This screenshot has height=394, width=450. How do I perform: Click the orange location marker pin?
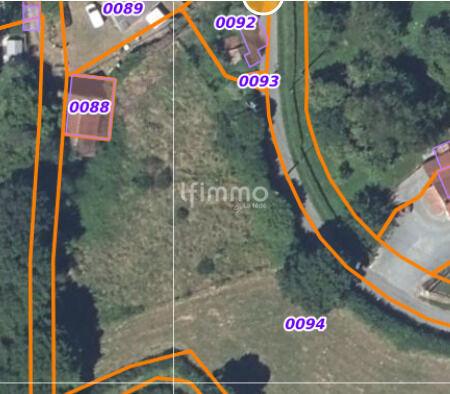tap(263, 6)
